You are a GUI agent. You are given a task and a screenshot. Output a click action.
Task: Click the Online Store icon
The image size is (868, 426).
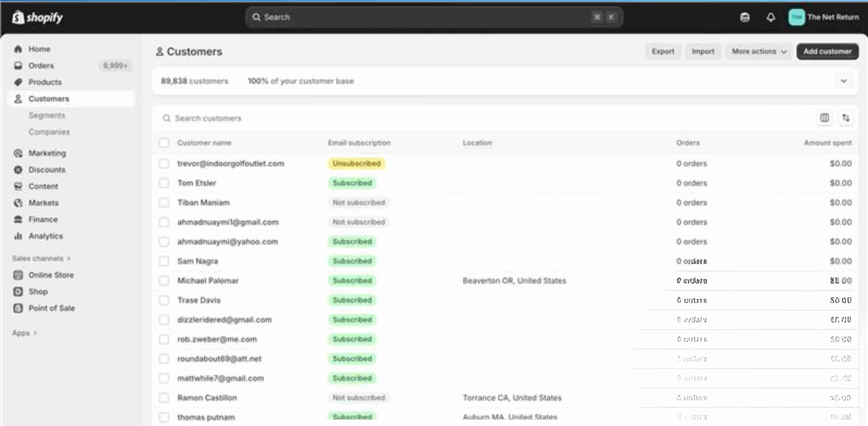click(18, 275)
